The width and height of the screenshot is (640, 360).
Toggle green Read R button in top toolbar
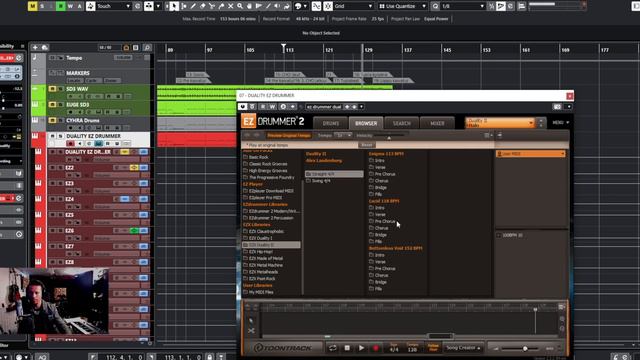coord(61,6)
